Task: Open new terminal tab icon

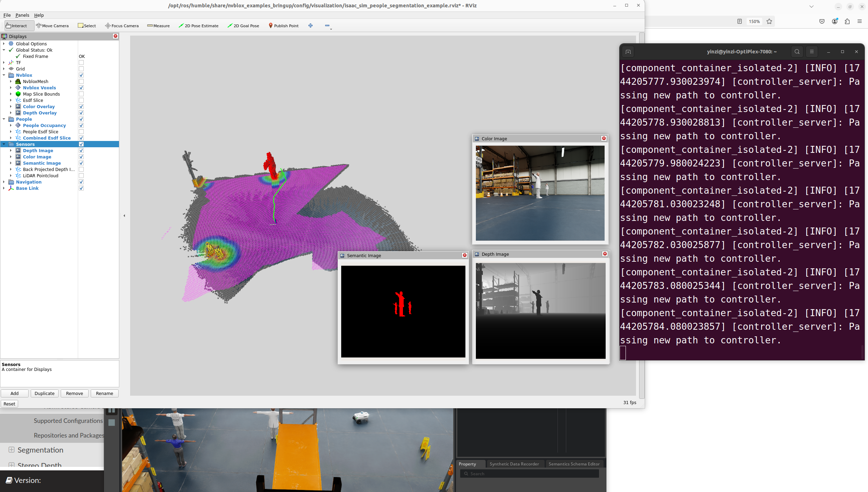Action: [628, 52]
